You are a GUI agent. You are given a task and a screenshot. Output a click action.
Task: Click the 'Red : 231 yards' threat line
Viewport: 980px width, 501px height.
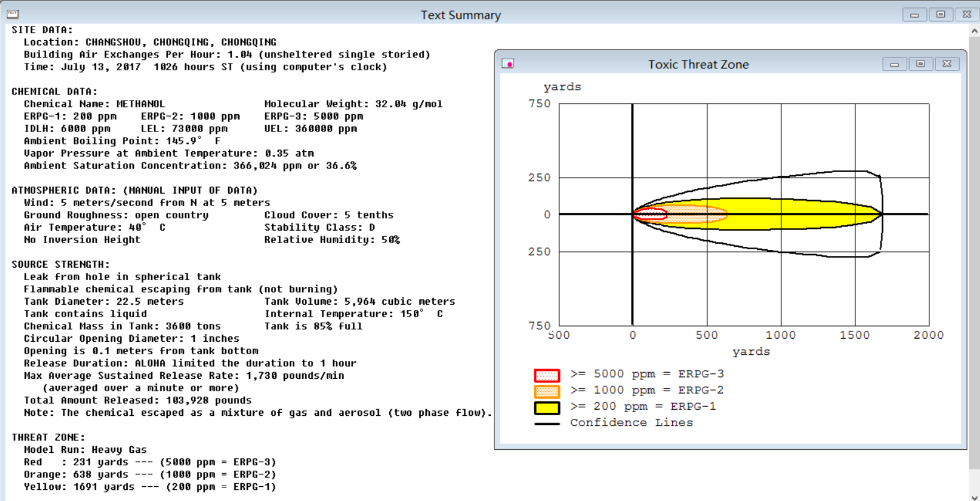tap(150, 462)
